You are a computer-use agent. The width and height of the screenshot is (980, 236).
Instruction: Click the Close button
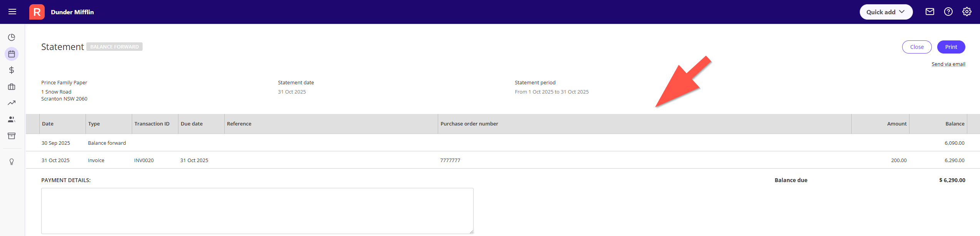coord(917,47)
